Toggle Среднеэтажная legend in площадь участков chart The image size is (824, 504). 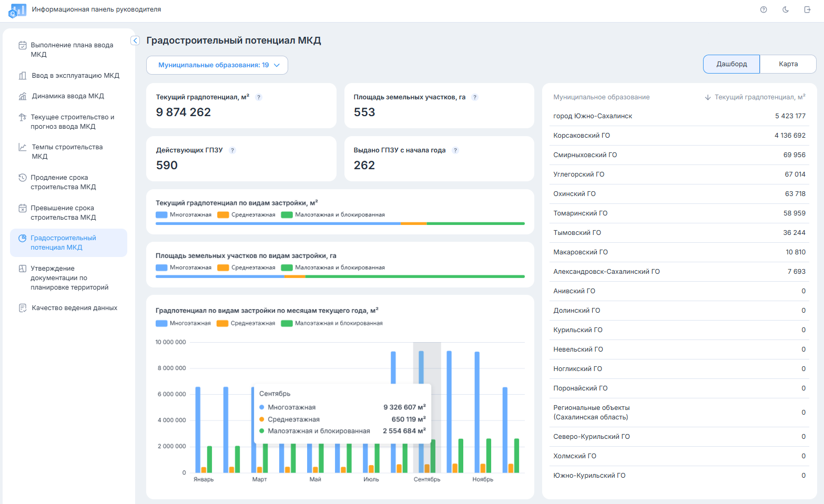click(x=246, y=268)
